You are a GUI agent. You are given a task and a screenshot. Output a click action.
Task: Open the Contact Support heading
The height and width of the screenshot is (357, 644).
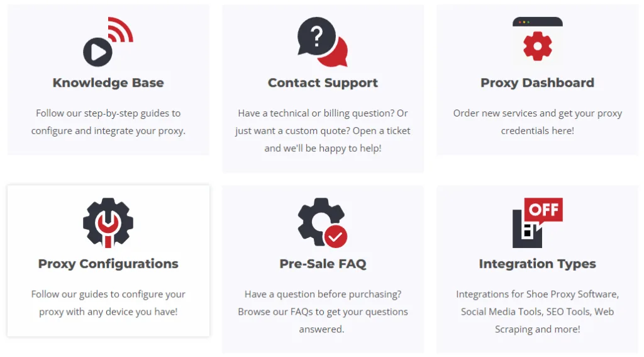pos(323,82)
